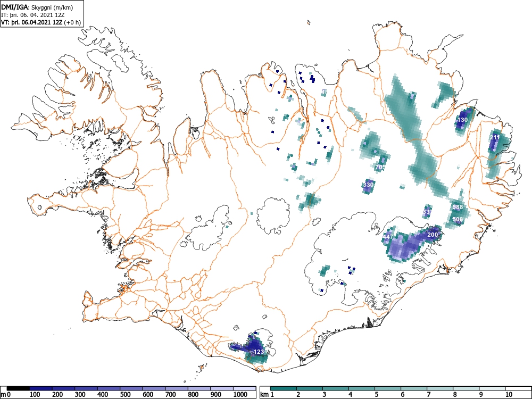Click the '123' value near the south coast
Image resolution: width=532 pixels, height=399 pixels.
pos(259,352)
